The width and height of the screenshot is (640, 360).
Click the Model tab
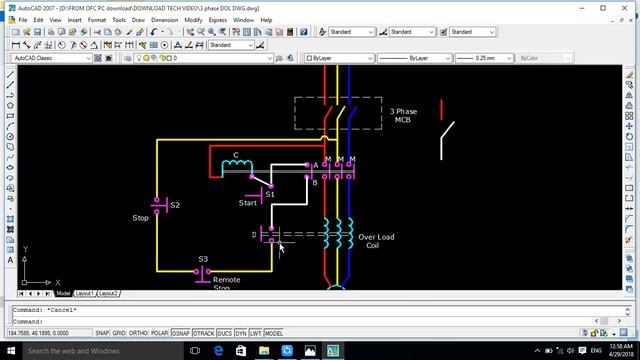(x=63, y=293)
